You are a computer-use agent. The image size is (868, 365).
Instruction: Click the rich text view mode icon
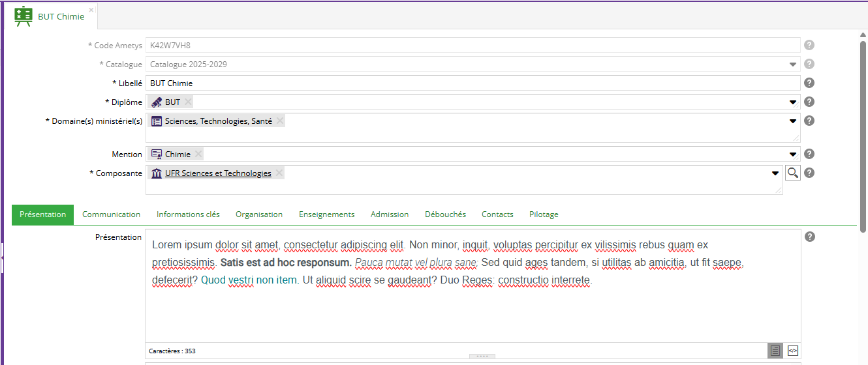775,351
